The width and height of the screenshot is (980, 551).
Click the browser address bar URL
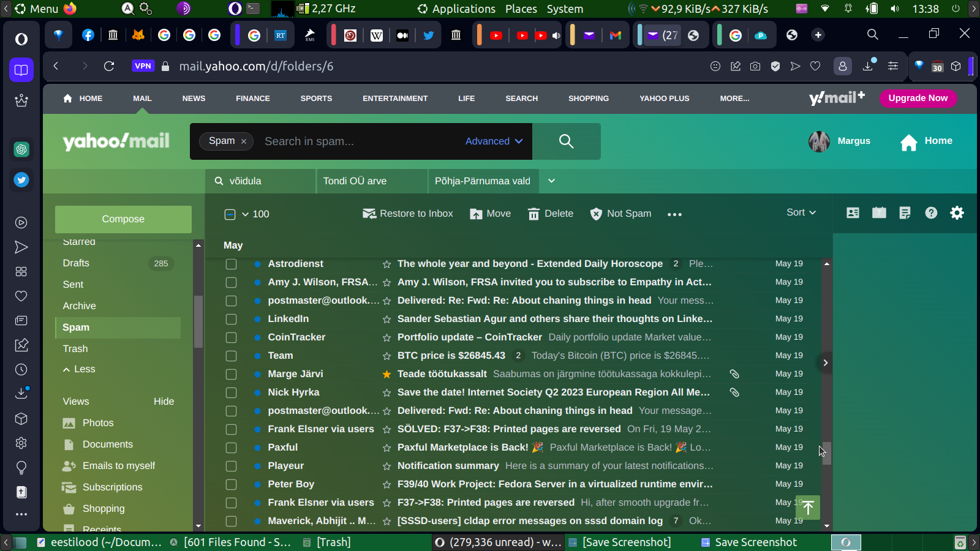click(256, 66)
